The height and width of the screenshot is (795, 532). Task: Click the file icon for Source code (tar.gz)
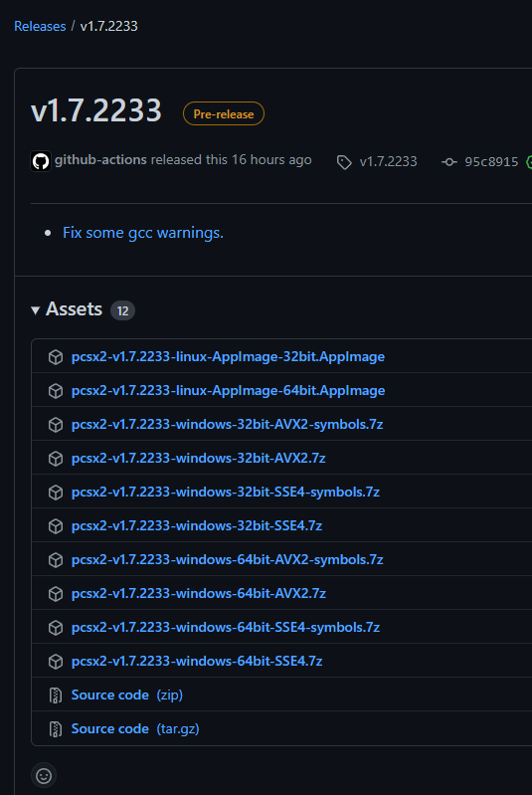56,729
